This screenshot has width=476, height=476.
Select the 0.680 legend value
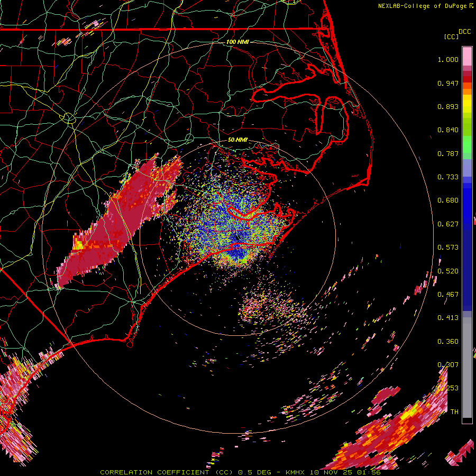tap(448, 200)
